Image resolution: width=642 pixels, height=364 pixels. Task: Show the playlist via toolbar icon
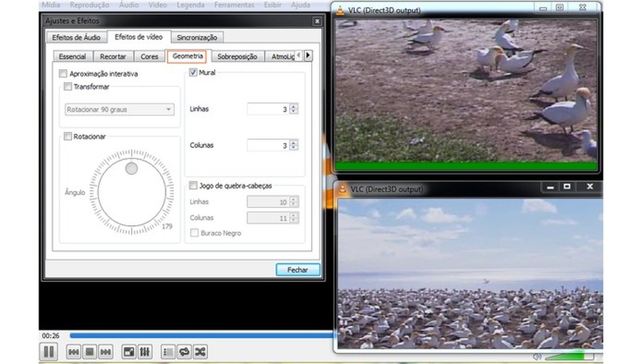(x=168, y=352)
